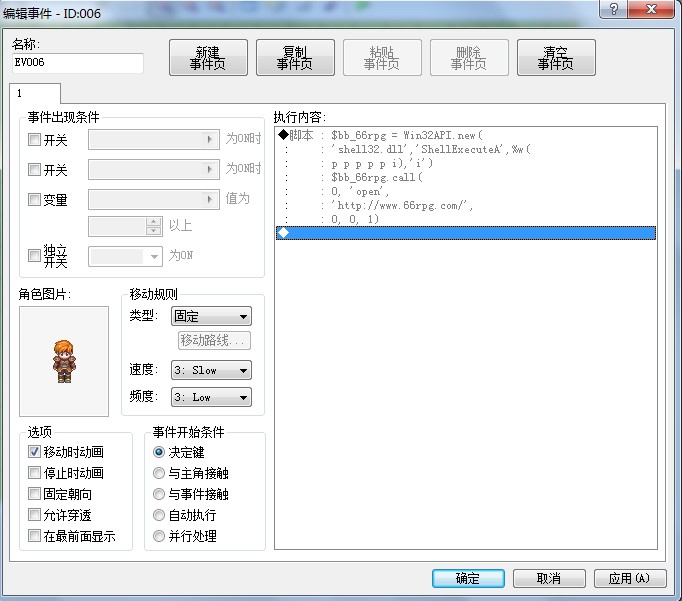Enable the first 开关 condition checkbox

[x=34, y=140]
